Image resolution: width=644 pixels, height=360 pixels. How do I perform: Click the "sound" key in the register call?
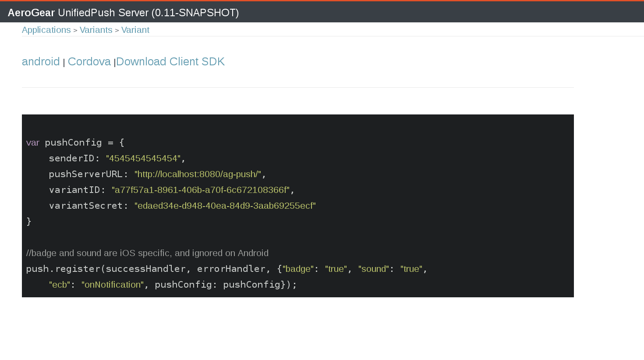tap(373, 269)
